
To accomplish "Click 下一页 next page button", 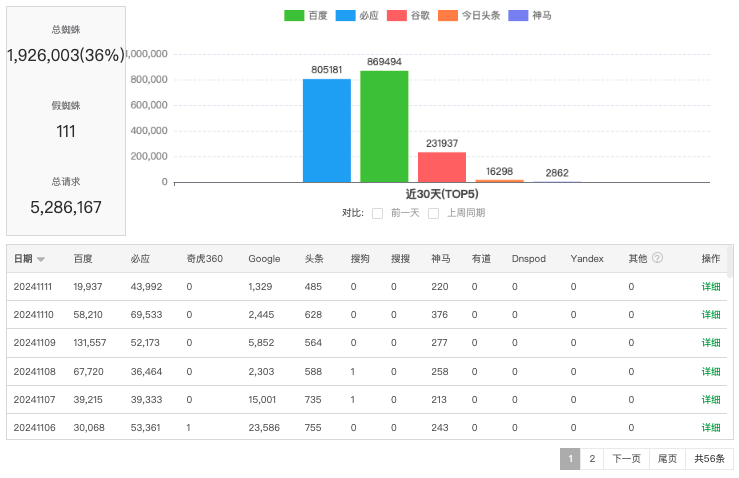I will tap(626, 459).
